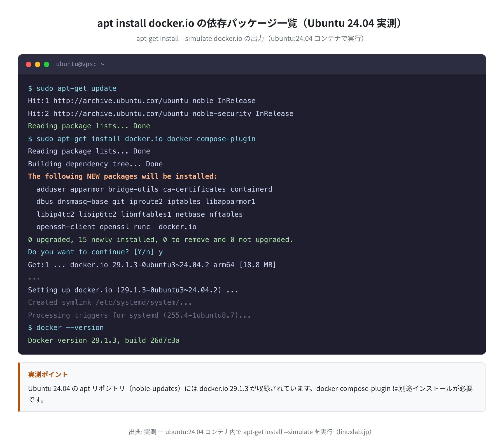Click the yellow minimize dot in terminal header

[x=38, y=64]
